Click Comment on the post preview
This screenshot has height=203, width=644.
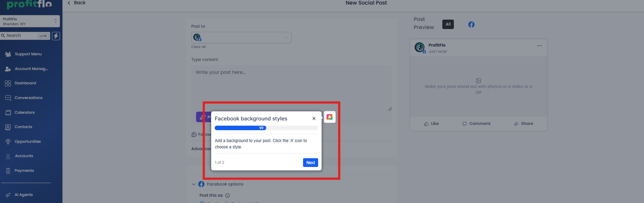click(x=476, y=124)
